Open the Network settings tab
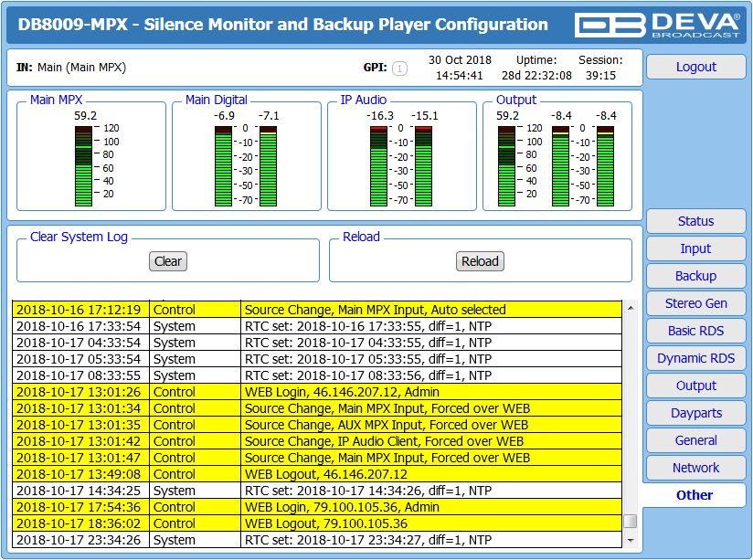 (x=695, y=468)
